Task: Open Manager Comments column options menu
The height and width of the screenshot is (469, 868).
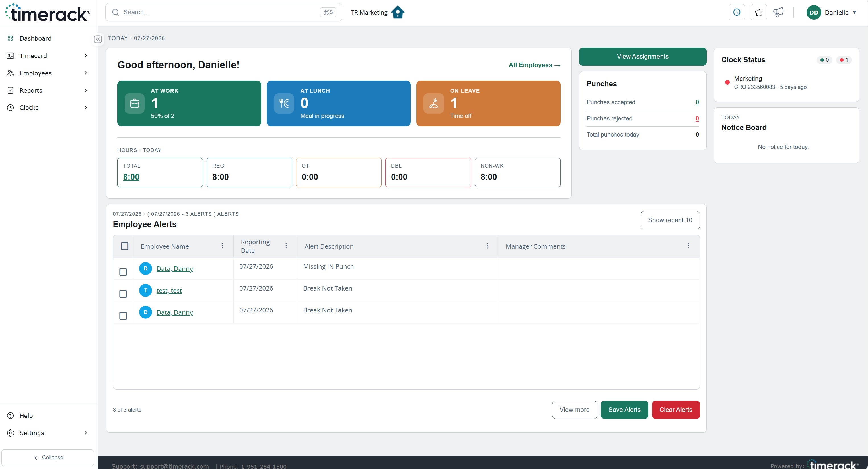Action: [688, 246]
